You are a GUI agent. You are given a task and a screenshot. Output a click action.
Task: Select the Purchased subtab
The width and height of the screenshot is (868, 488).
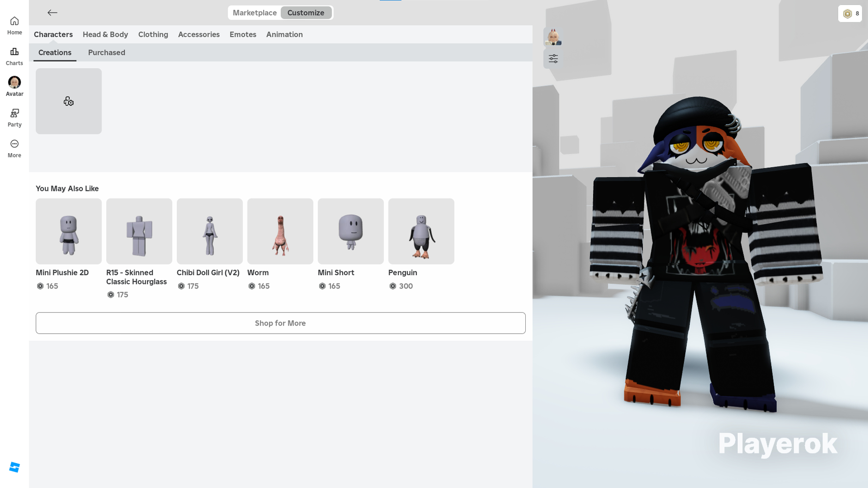[x=106, y=53]
